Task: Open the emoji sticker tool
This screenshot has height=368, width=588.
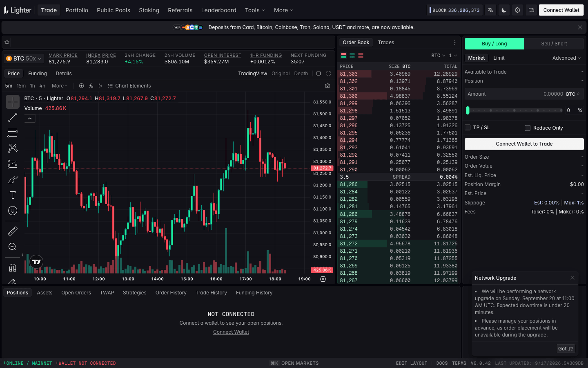Action: point(13,211)
